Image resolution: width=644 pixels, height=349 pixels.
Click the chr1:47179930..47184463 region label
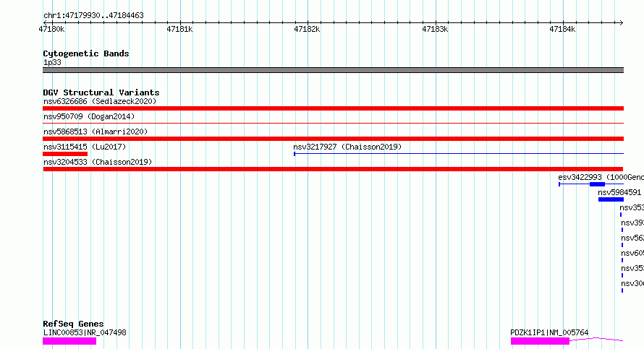click(x=93, y=16)
